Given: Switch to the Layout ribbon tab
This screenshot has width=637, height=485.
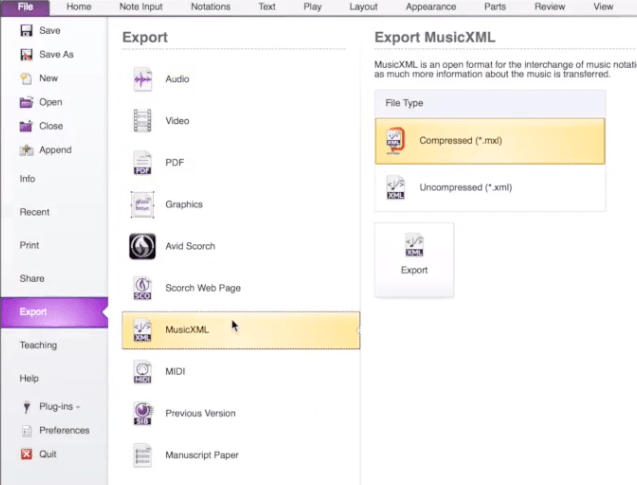Looking at the screenshot, I should click(x=364, y=7).
